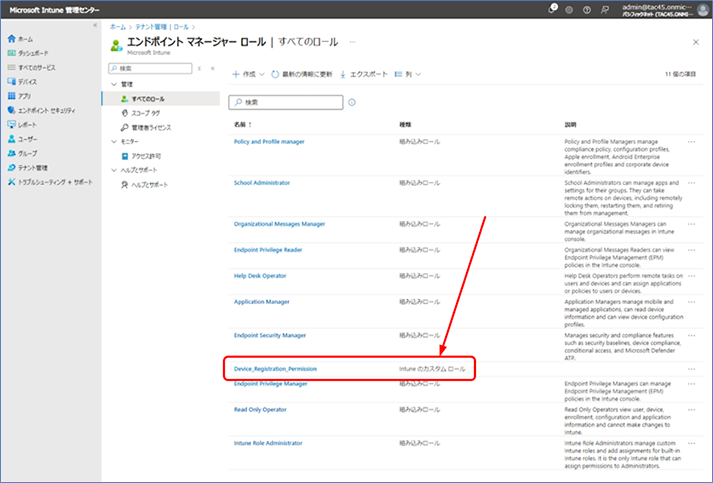
Task: Open スコープ タグ in the blade menu
Action: tap(141, 113)
